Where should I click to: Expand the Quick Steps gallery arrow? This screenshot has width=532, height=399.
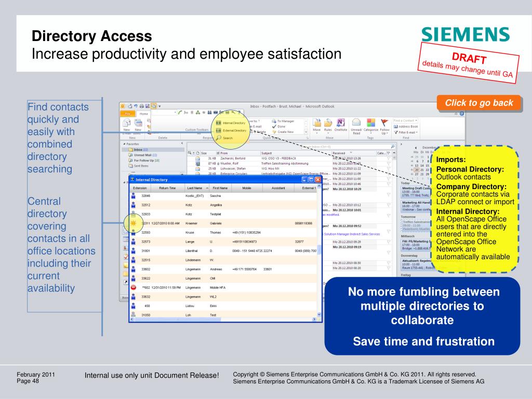(x=305, y=132)
